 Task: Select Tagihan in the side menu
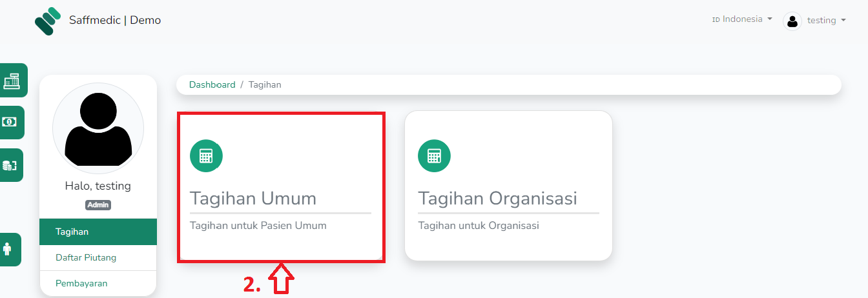click(72, 232)
